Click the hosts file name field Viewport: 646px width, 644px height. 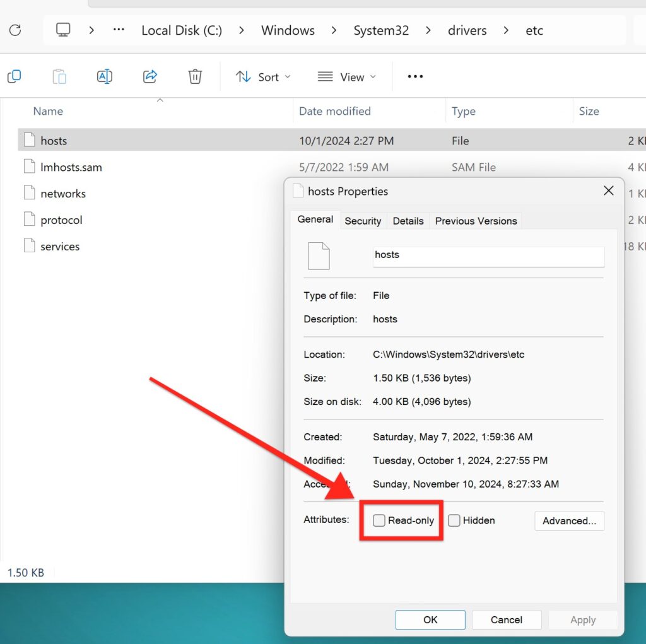tap(488, 256)
